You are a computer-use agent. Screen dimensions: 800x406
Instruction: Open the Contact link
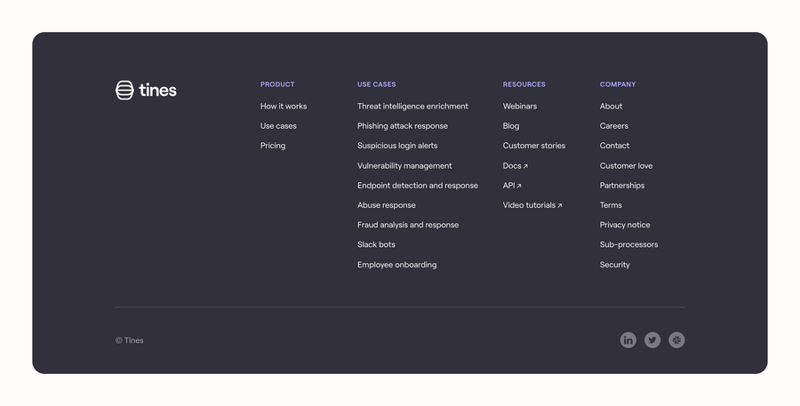[x=615, y=146]
